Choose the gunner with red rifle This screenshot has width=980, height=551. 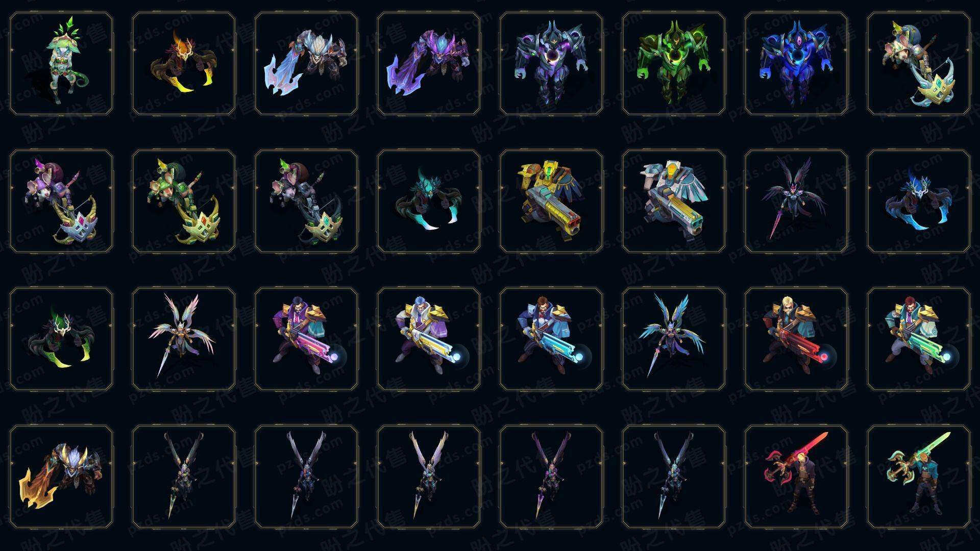(x=796, y=339)
